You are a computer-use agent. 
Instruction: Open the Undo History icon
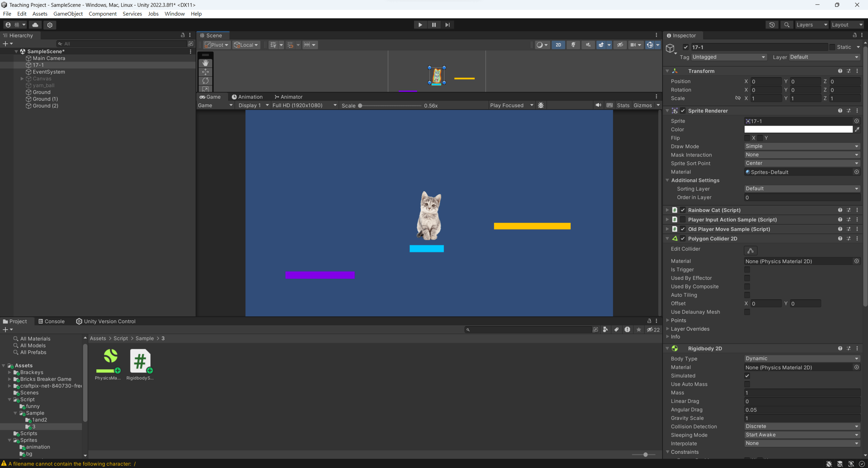[771, 25]
